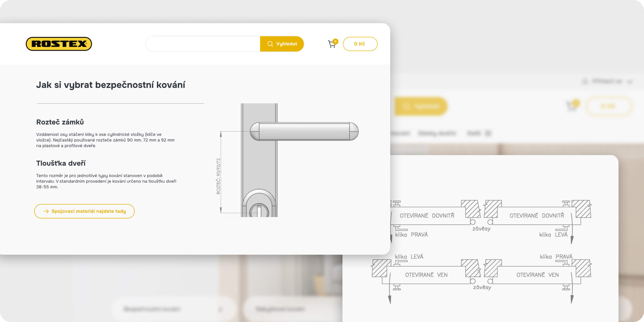Click the arrow icon before Spojovací materiál
This screenshot has height=322, width=644.
[46, 211]
